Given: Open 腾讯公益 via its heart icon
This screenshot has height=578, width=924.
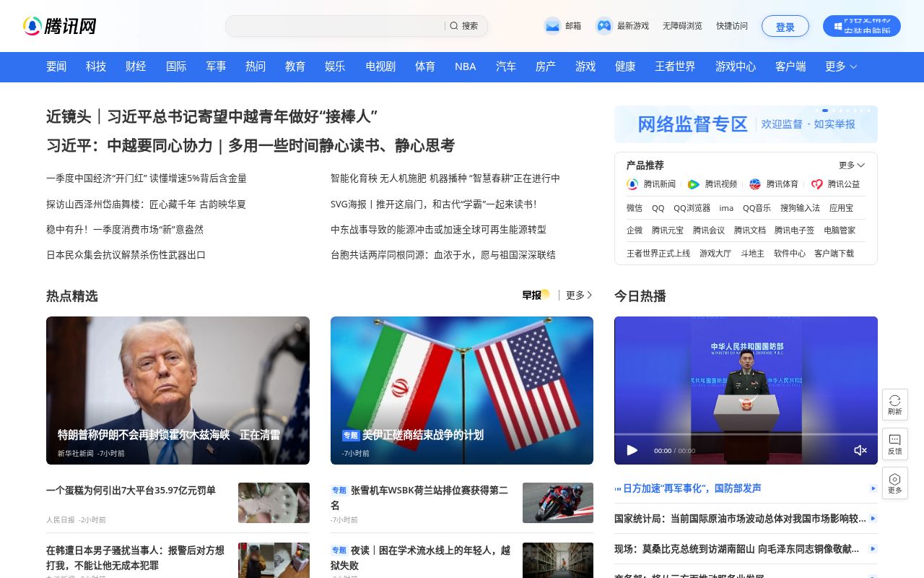Looking at the screenshot, I should click(x=816, y=184).
